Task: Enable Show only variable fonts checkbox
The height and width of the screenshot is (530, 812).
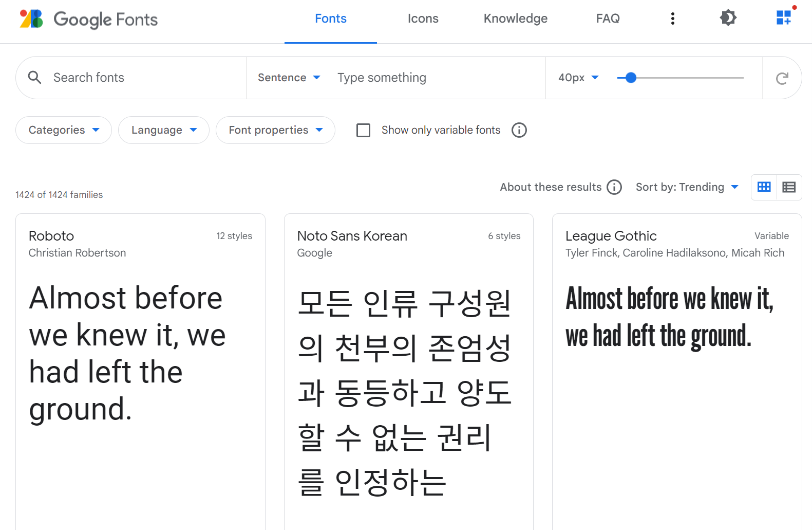Action: point(363,130)
